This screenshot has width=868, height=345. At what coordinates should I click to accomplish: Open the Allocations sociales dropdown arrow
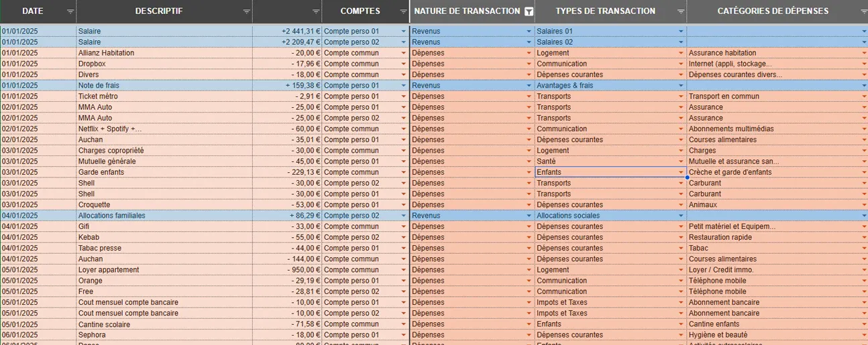pyautogui.click(x=681, y=216)
